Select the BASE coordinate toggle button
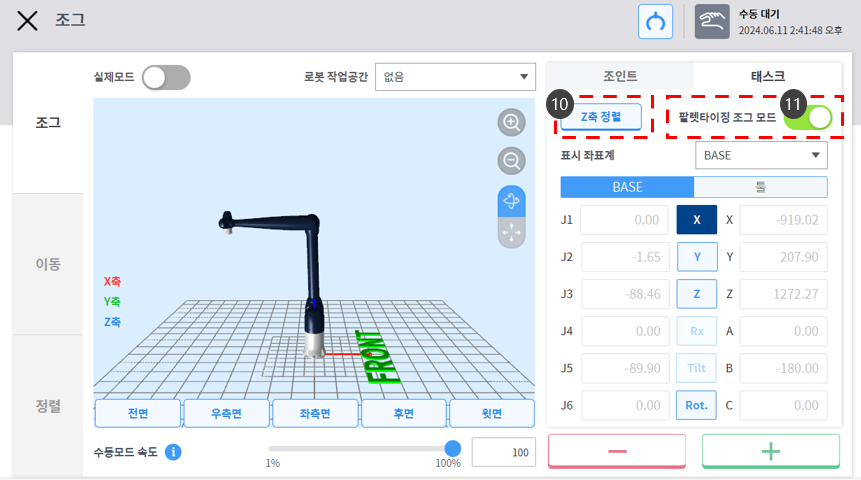Image resolution: width=861 pixels, height=480 pixels. click(x=627, y=187)
